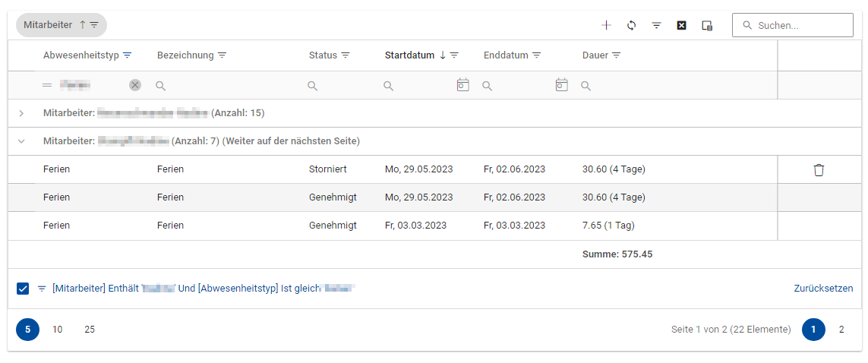
Task: Go to page 2
Action: (x=841, y=330)
